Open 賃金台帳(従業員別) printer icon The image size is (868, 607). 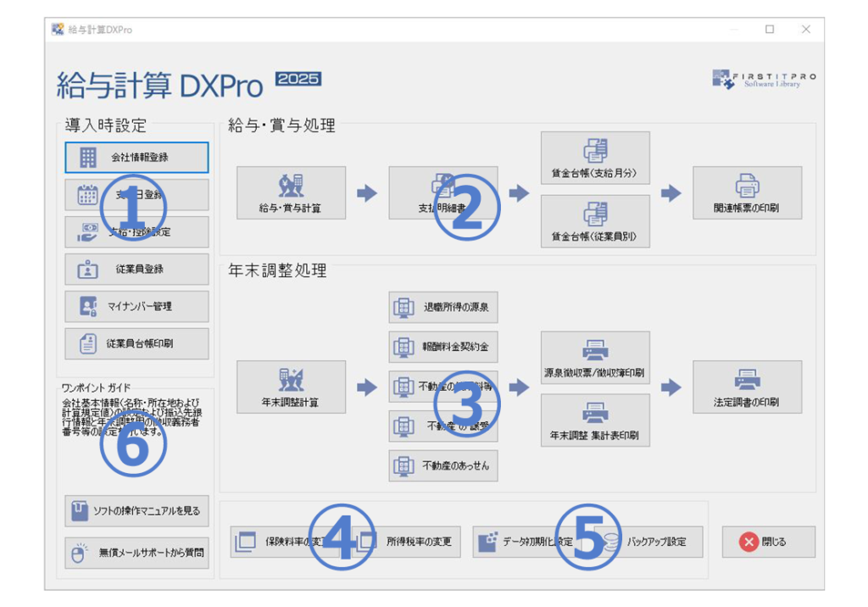coord(595,214)
